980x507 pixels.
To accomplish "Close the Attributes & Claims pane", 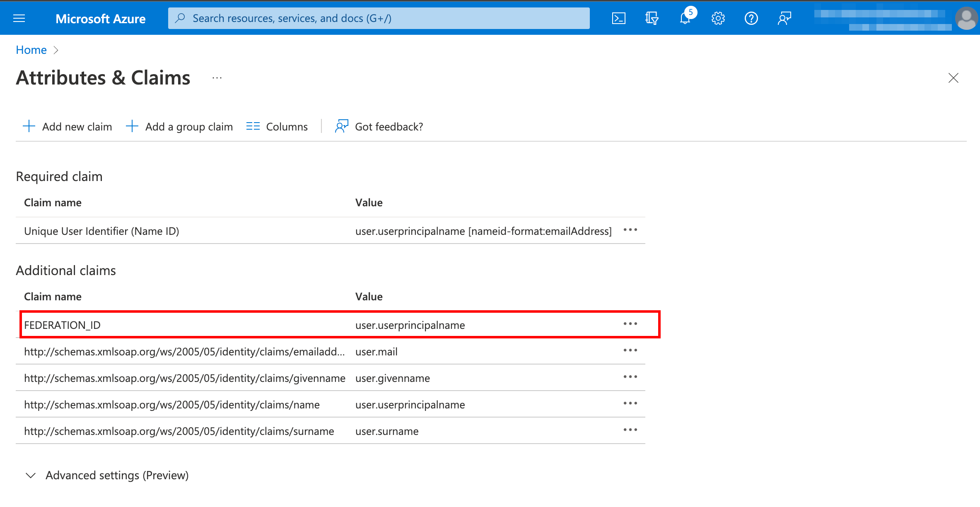I will pos(953,78).
